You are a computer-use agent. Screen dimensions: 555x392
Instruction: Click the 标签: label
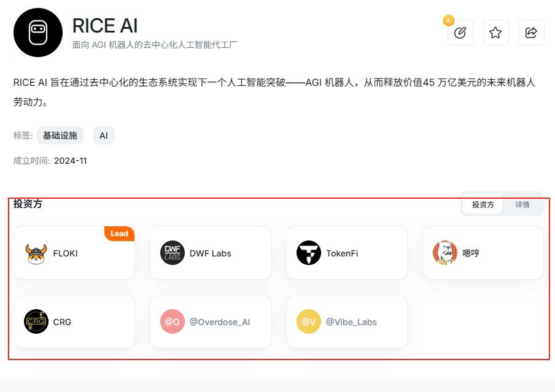23,136
